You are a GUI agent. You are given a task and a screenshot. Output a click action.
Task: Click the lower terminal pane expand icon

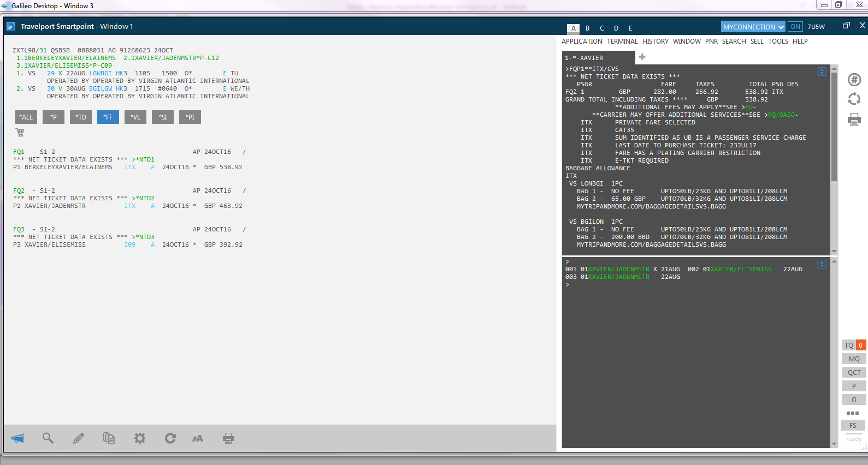coord(822,264)
